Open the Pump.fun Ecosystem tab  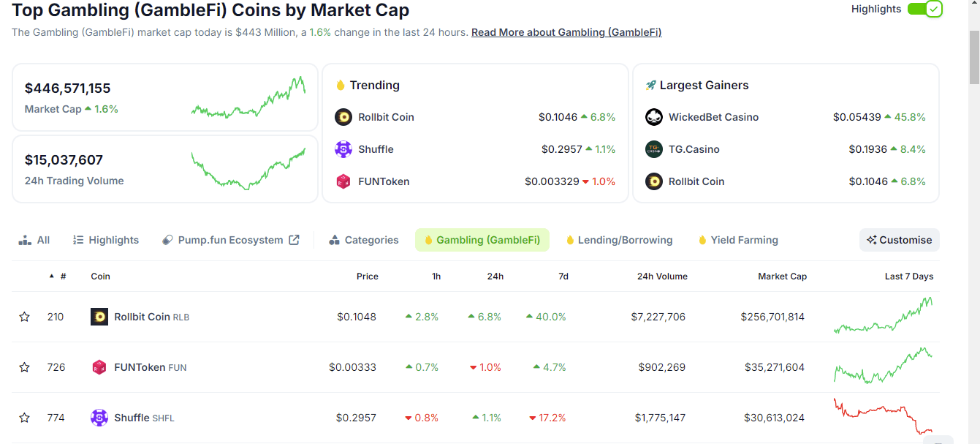point(230,240)
